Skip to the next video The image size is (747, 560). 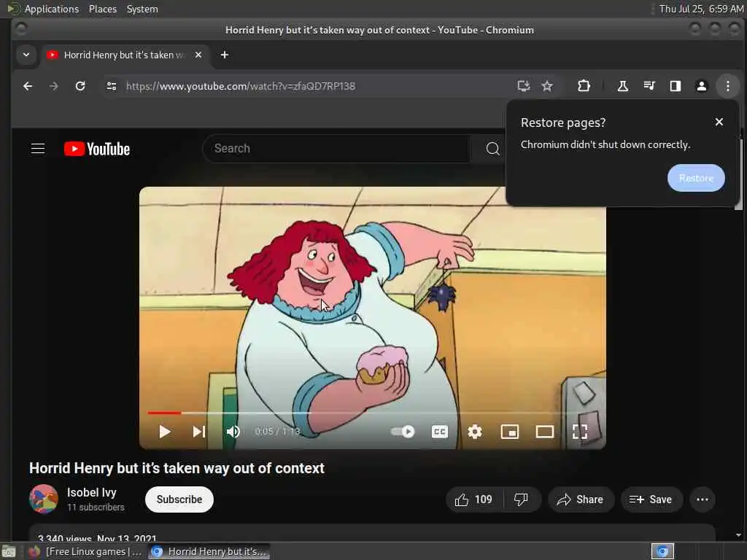[199, 432]
